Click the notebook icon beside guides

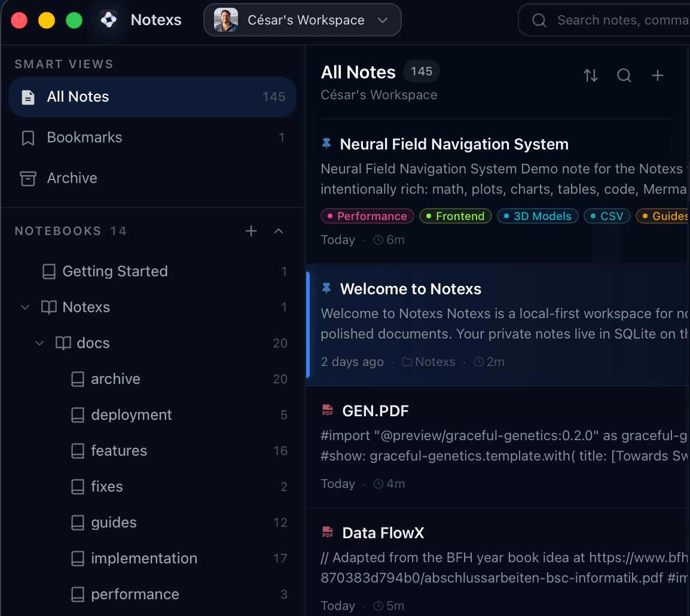point(78,522)
